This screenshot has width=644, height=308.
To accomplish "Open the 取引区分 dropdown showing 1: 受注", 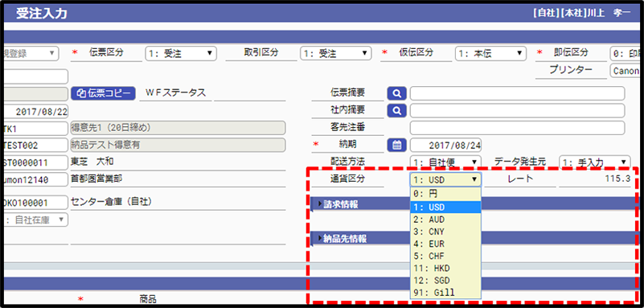I will pos(335,53).
